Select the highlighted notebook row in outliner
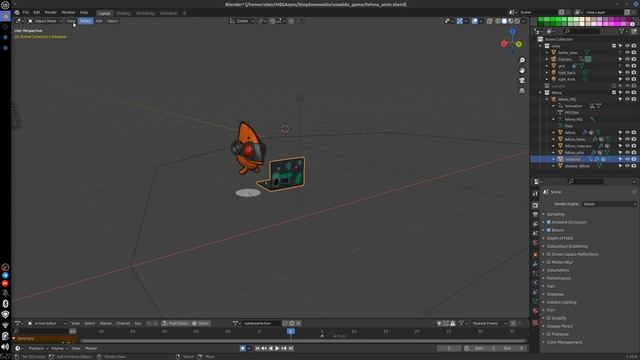This screenshot has width=640, height=360. pos(585,159)
